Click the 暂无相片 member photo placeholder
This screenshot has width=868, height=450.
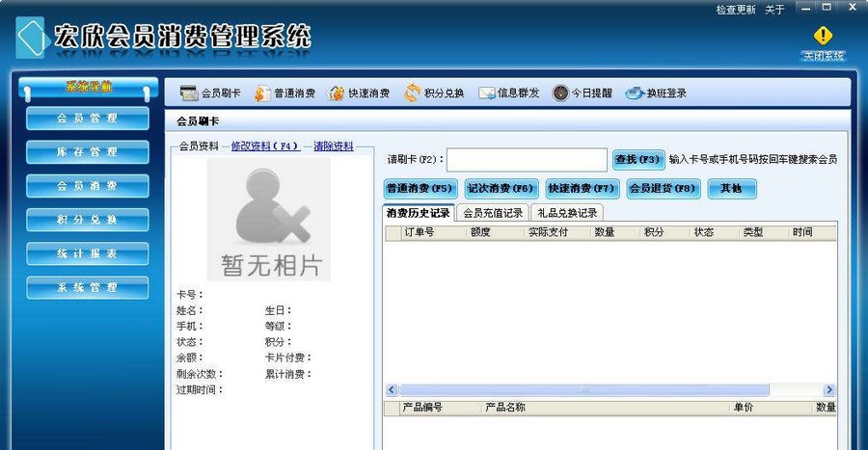[268, 220]
